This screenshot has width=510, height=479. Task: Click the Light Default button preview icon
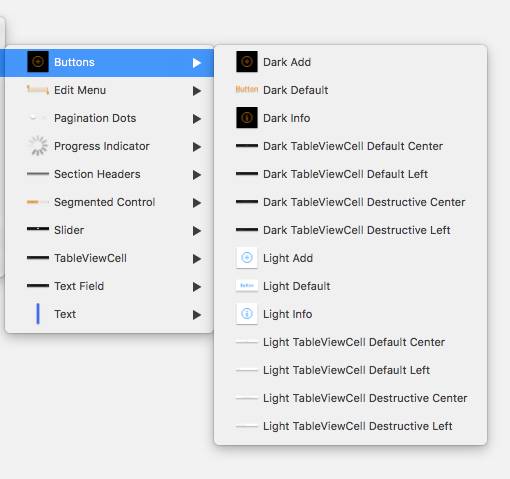tap(247, 286)
